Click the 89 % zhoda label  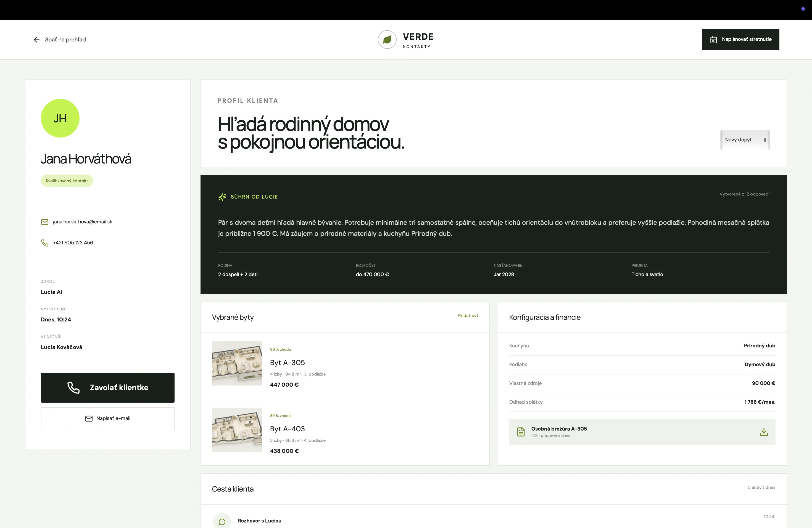coord(280,416)
